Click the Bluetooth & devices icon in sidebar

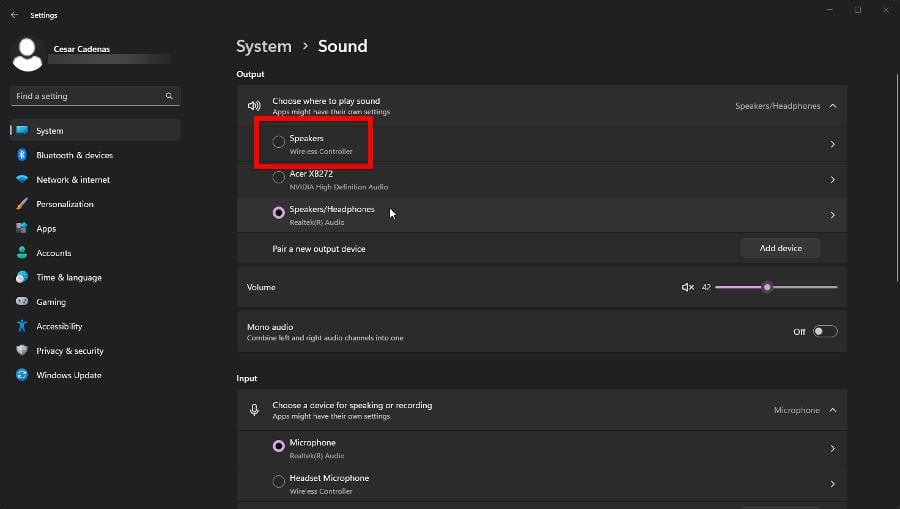[x=22, y=155]
